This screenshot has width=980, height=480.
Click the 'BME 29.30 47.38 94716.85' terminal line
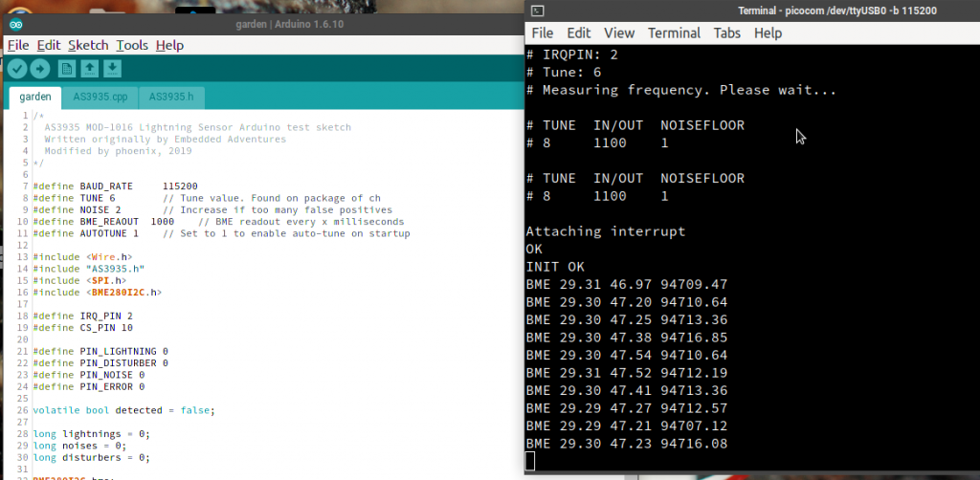[x=627, y=338]
